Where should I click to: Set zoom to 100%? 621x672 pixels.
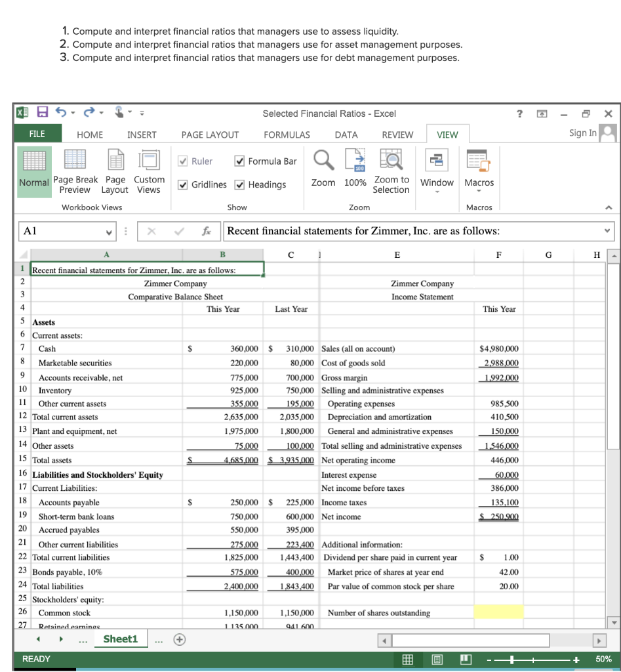tap(355, 168)
